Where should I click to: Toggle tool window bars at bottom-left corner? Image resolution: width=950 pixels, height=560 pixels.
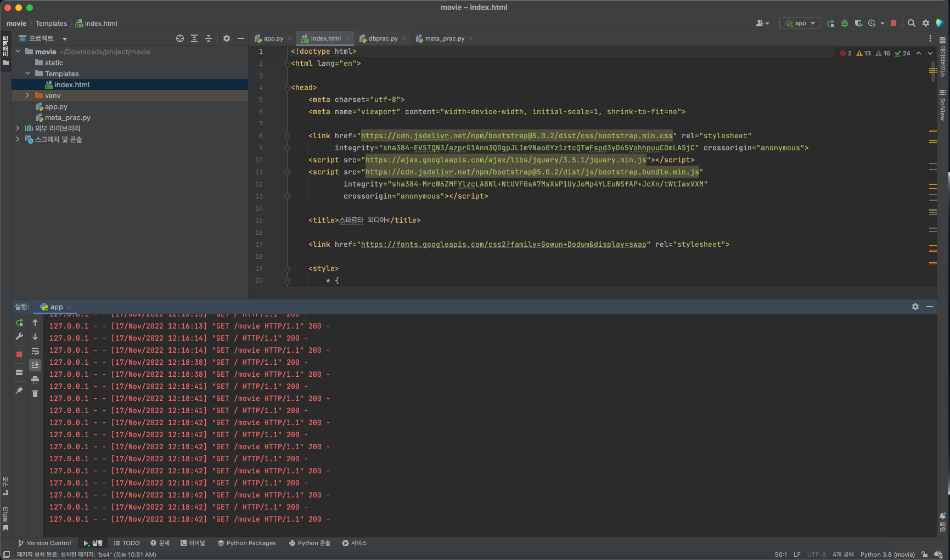(x=7, y=555)
